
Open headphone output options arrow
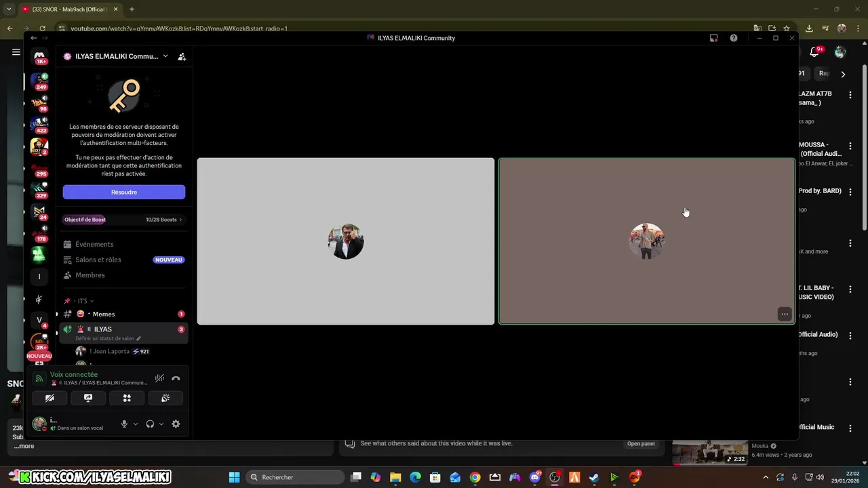point(161,424)
